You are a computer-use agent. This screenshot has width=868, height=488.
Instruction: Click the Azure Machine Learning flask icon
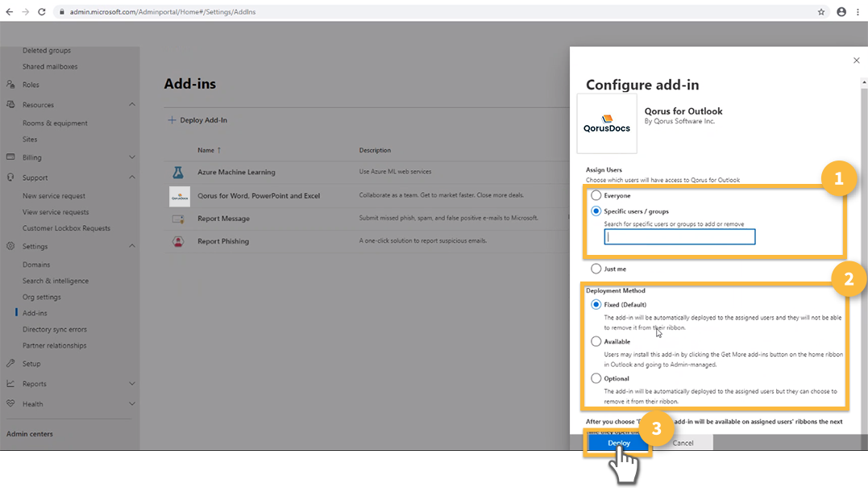pos(178,173)
